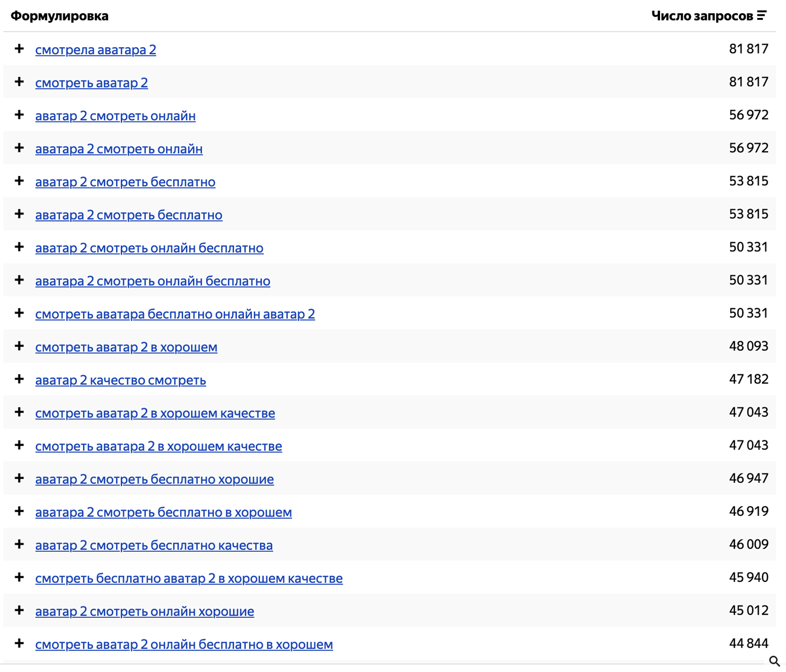Viewport: 786px width, 672px height.
Task: Open link 'аватар 2 смотреть бесплатно качества'
Action: click(154, 545)
